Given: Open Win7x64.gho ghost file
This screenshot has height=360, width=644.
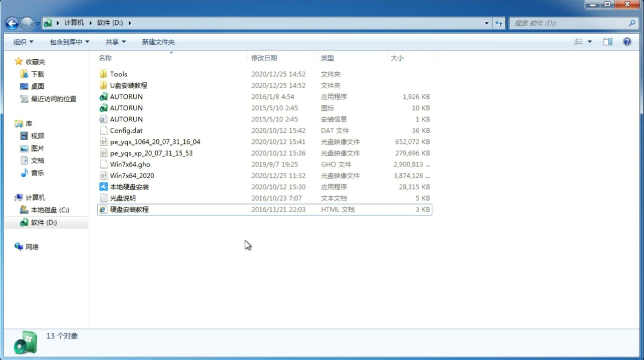Looking at the screenshot, I should [x=130, y=164].
